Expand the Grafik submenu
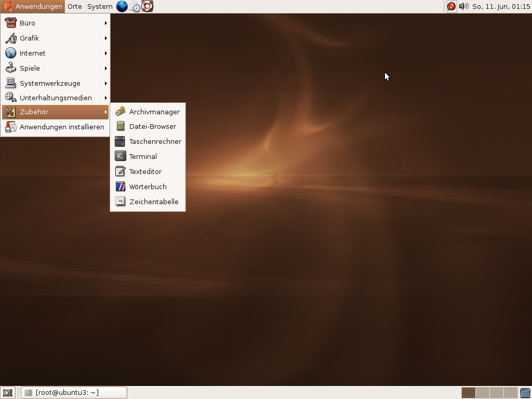 coord(55,38)
